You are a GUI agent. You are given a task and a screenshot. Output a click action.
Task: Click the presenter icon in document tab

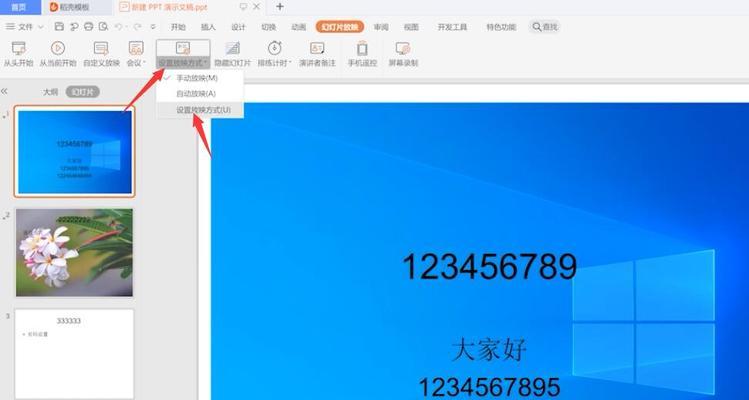[244, 7]
